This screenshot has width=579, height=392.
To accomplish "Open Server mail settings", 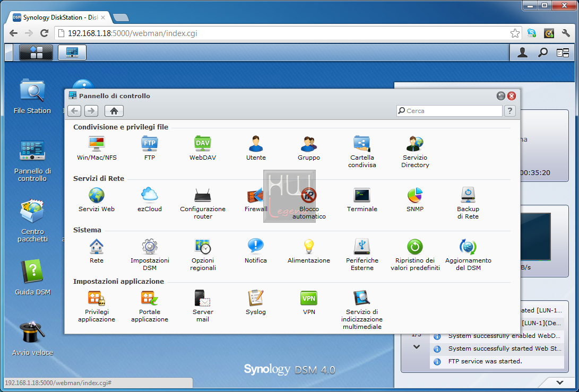I will point(203,306).
